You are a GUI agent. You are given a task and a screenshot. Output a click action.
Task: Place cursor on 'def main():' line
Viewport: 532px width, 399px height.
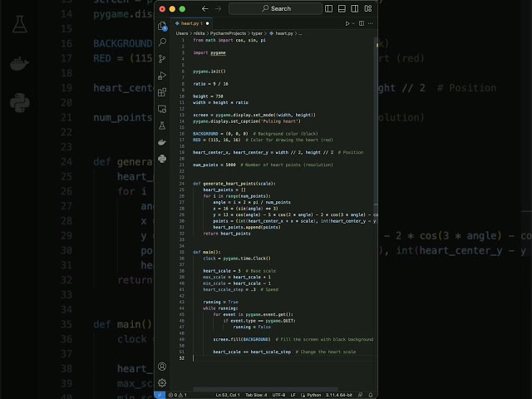click(207, 252)
